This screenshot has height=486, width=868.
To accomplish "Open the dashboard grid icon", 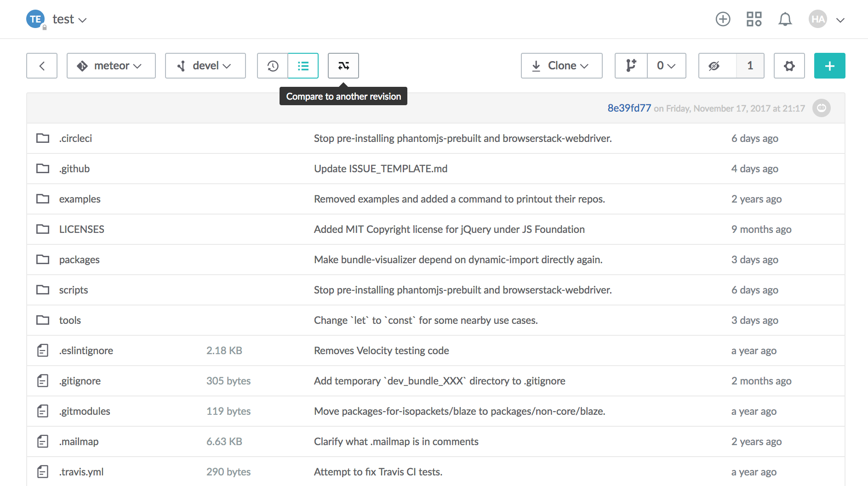I will [754, 19].
